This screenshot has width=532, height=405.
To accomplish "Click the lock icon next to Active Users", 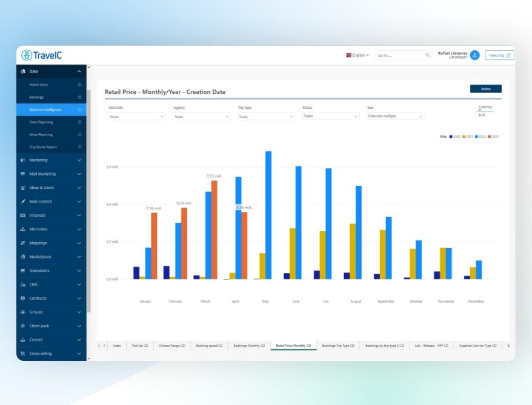I will [x=79, y=84].
